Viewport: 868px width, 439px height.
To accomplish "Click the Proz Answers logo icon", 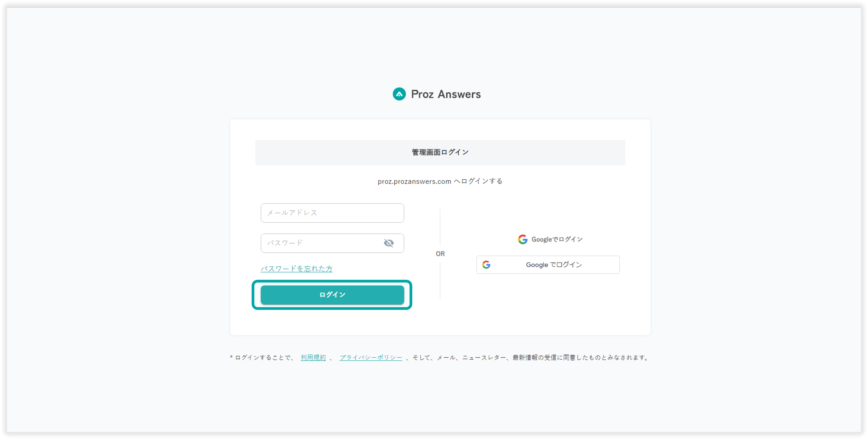I will (399, 94).
